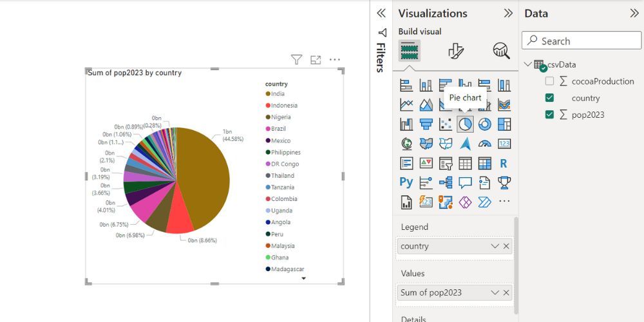Pick the Gauge visual icon
644x322 pixels.
click(x=484, y=144)
